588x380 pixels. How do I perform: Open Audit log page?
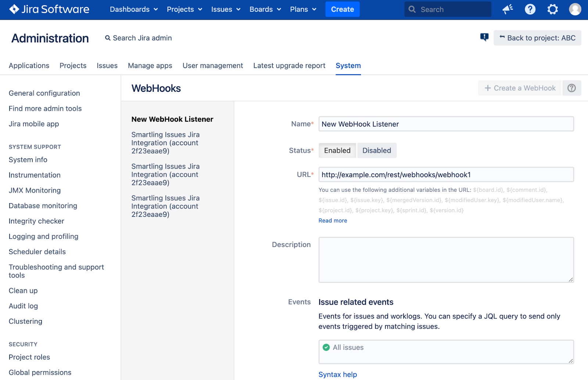click(23, 306)
